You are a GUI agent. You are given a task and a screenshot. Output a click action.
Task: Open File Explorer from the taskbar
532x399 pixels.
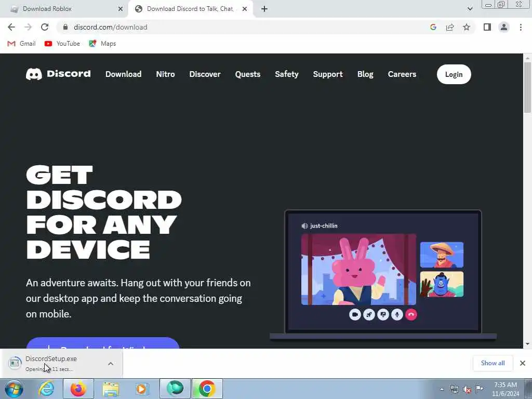click(x=110, y=389)
